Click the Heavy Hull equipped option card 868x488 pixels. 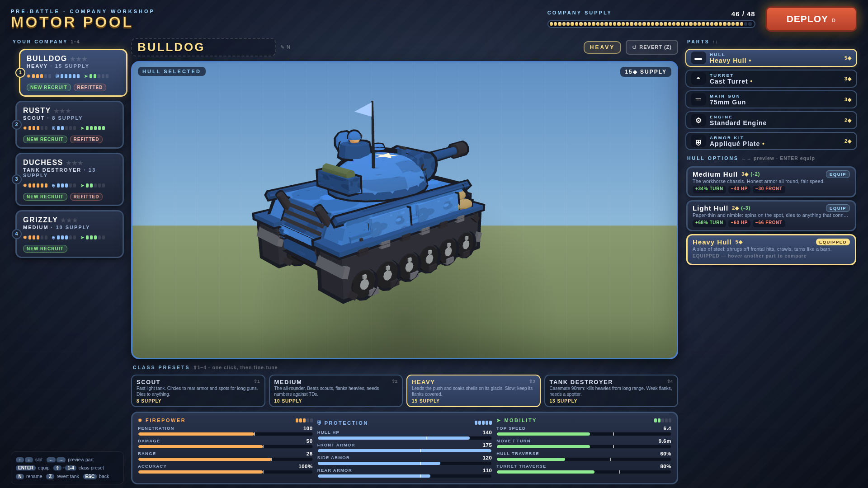(771, 249)
